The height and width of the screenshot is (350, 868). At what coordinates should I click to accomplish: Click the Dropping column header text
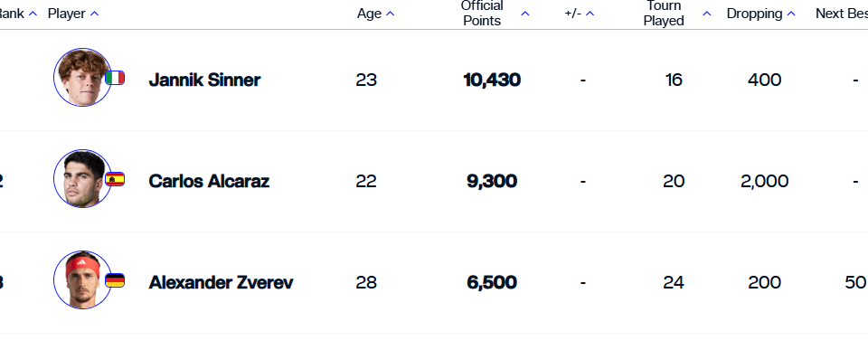754,14
